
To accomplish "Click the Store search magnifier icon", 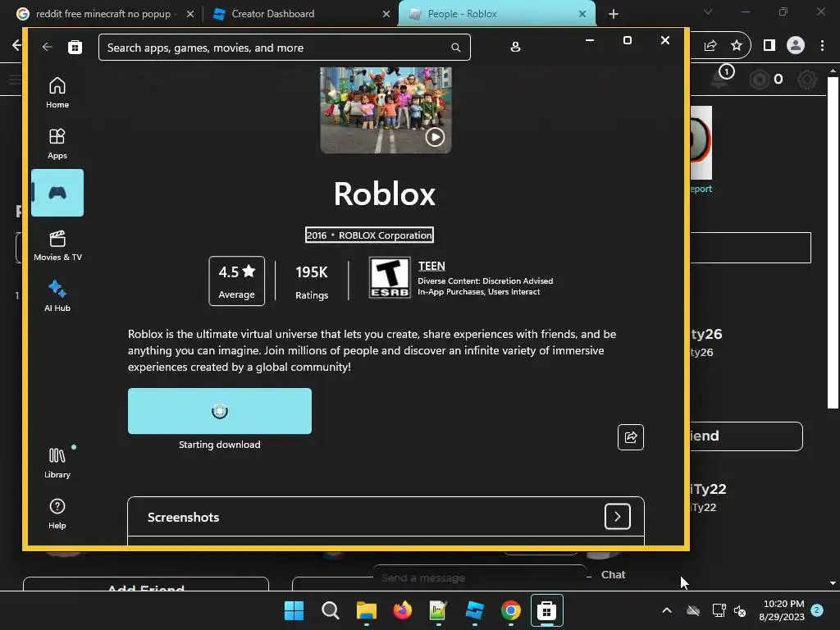I will 456,48.
